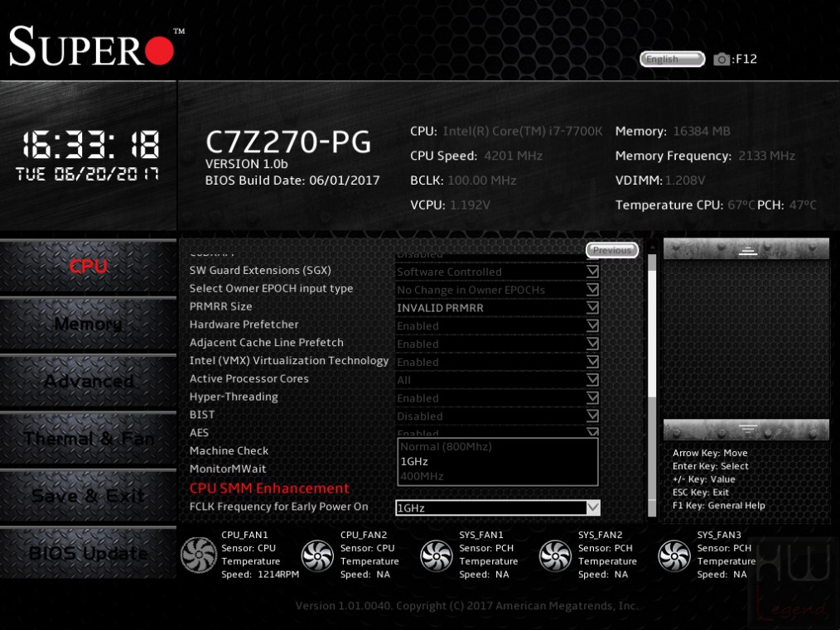Click the CPU_FAN2 fan icon
The height and width of the screenshot is (630, 840).
pos(317,555)
